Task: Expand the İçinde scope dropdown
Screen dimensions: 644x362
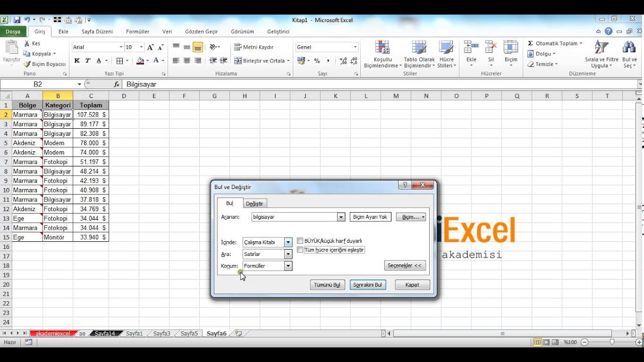Action: [288, 242]
